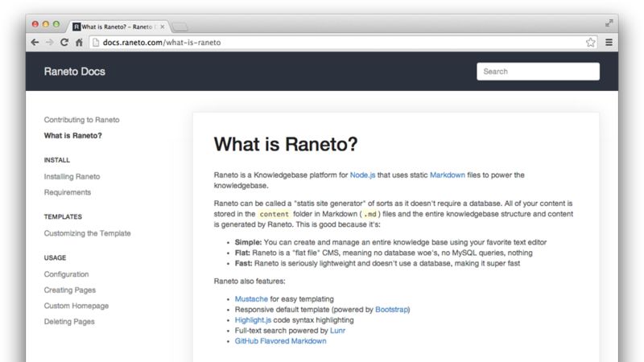This screenshot has height=362, width=644.
Task: Follow the Node.js link
Action: 364,175
